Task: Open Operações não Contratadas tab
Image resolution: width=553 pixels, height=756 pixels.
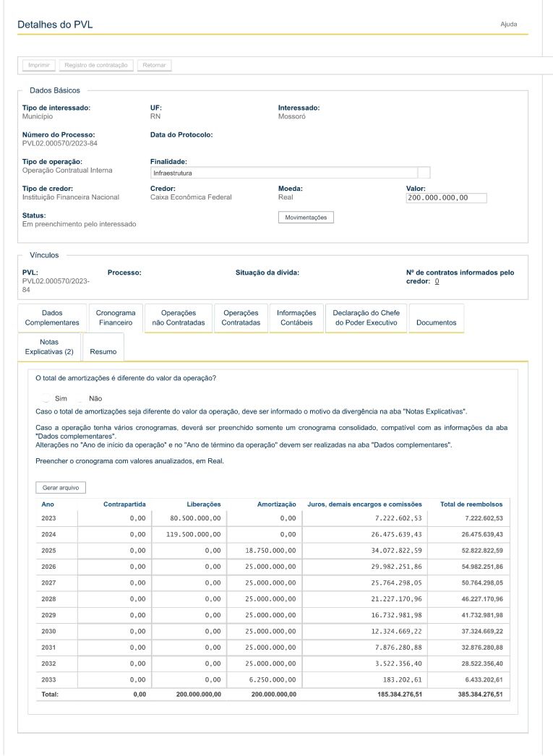Action: (x=179, y=318)
